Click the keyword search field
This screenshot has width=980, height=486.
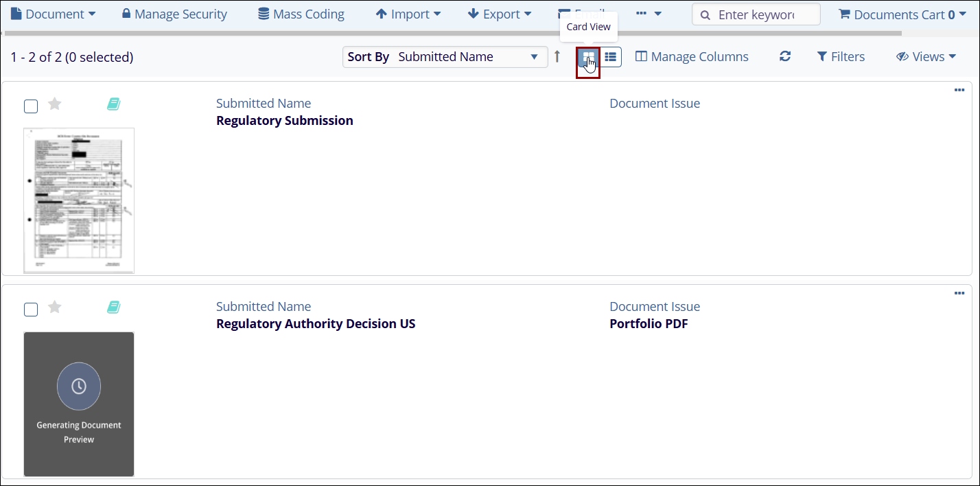[x=762, y=14]
